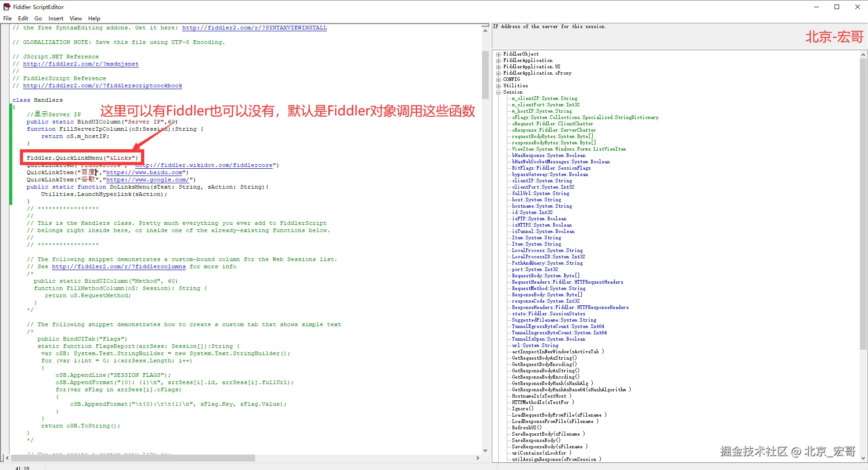Open the SYNTAXVIEWINSTALL link in the script
This screenshot has width=868, height=470.
tap(255, 28)
